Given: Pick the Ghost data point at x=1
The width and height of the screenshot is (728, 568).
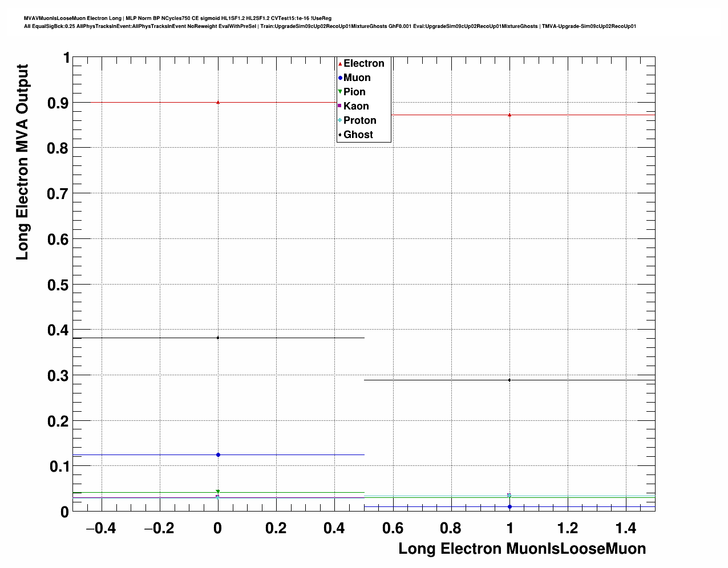Looking at the screenshot, I should tap(509, 380).
